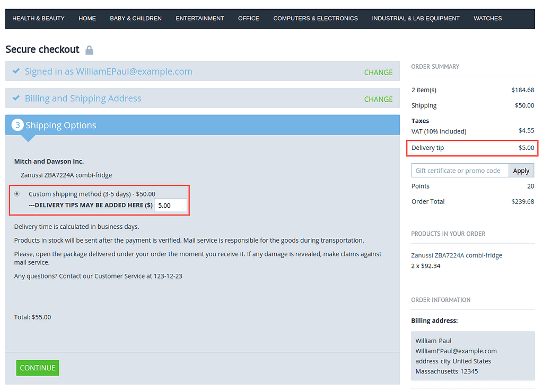Open the Zanussi ZBA7224A combi-fridge product link

coord(457,255)
